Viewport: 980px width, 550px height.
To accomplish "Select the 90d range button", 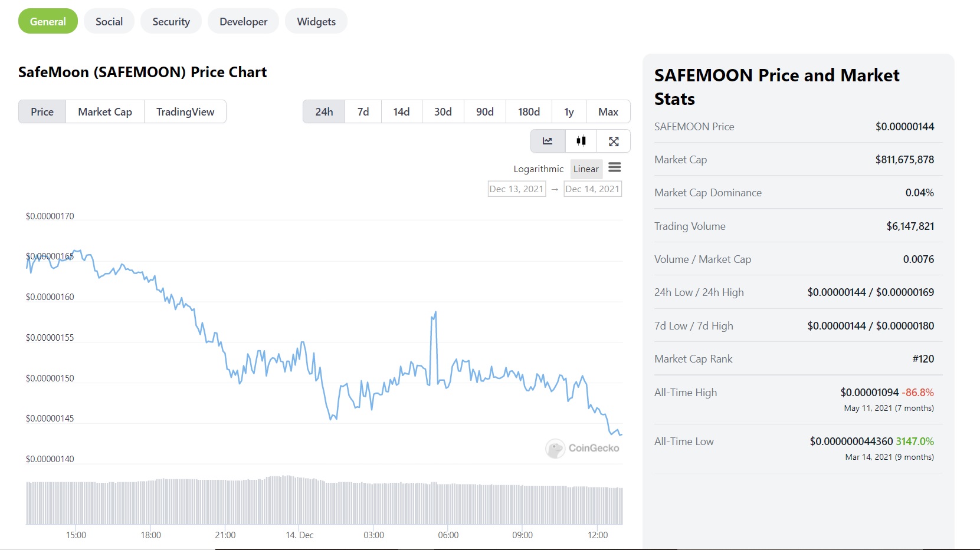I will [x=484, y=111].
